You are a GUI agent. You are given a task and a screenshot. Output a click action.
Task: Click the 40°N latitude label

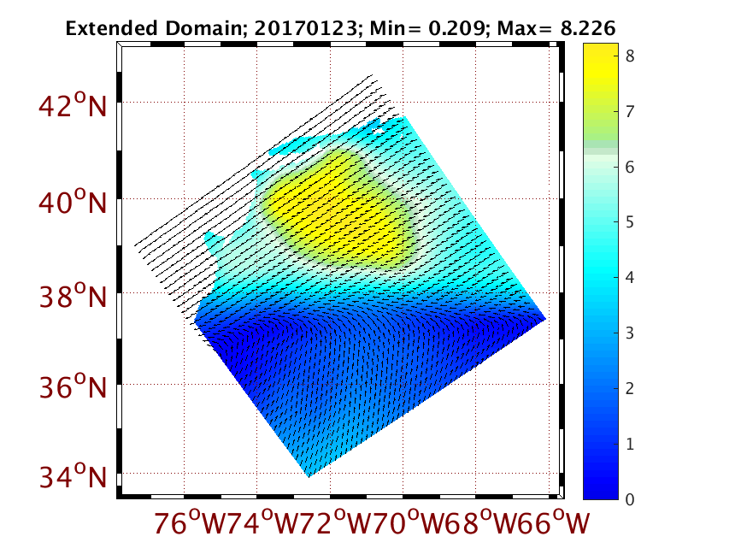73,202
